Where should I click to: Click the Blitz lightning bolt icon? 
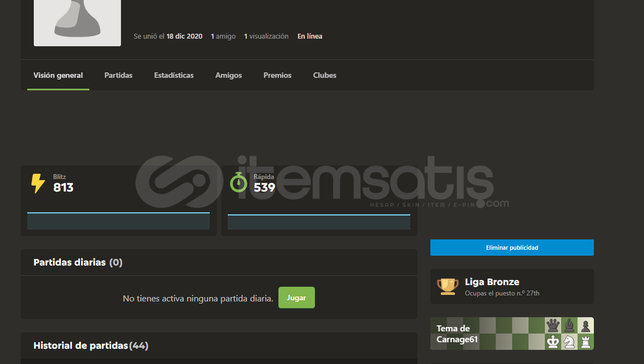(38, 184)
